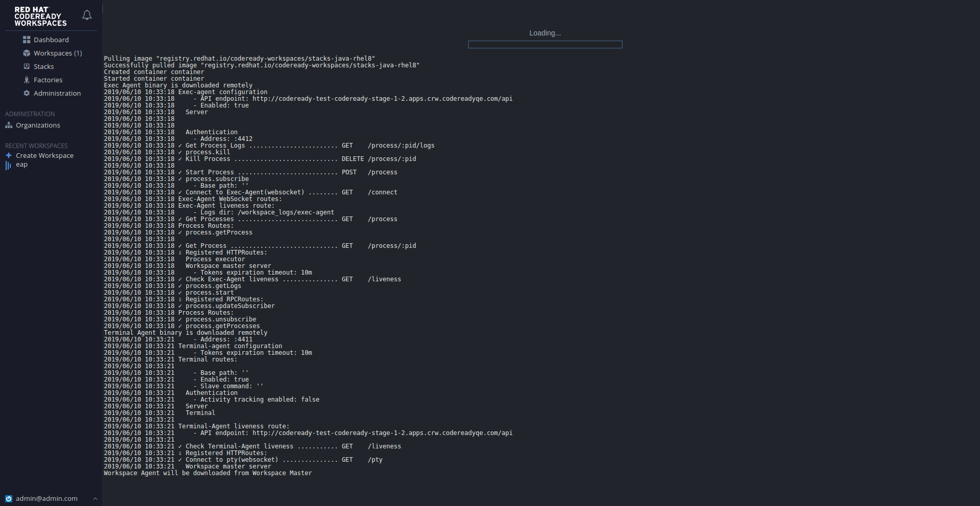Click the Create Workspace link text

click(x=45, y=155)
